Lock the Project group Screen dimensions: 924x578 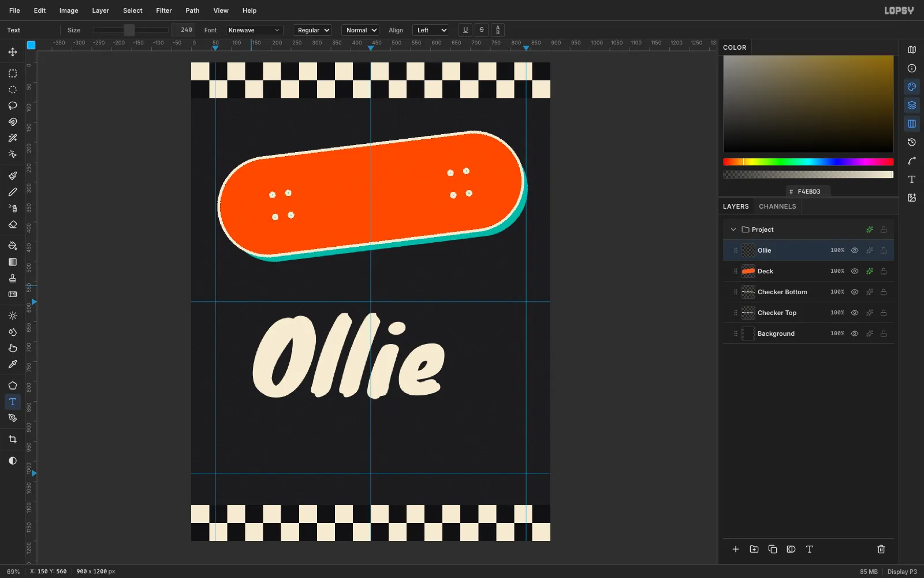pyautogui.click(x=884, y=229)
